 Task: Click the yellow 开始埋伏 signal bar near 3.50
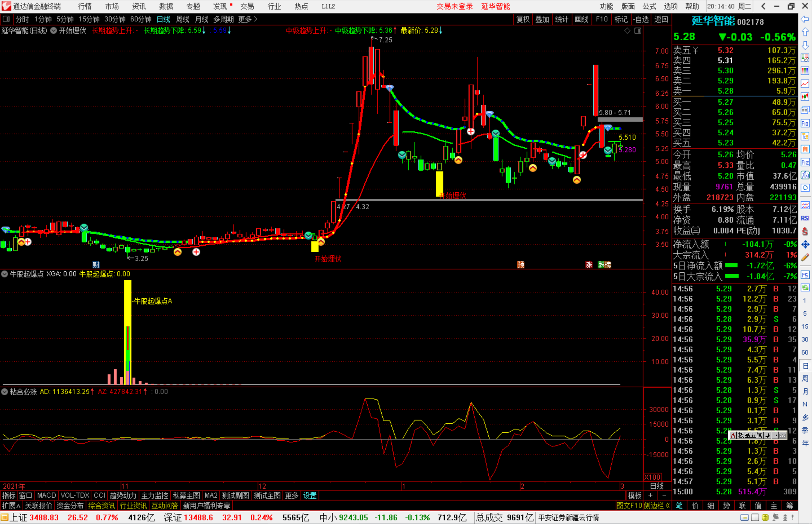click(x=315, y=246)
